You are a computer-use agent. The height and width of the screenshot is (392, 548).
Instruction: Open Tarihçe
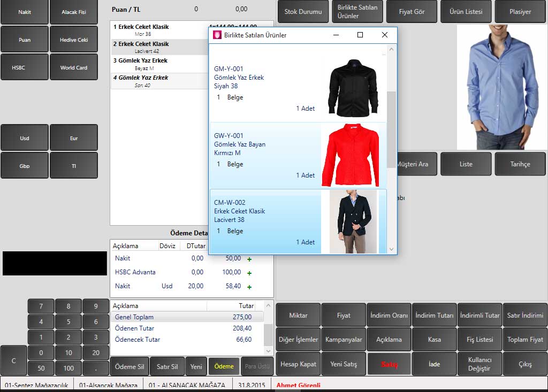coord(520,164)
